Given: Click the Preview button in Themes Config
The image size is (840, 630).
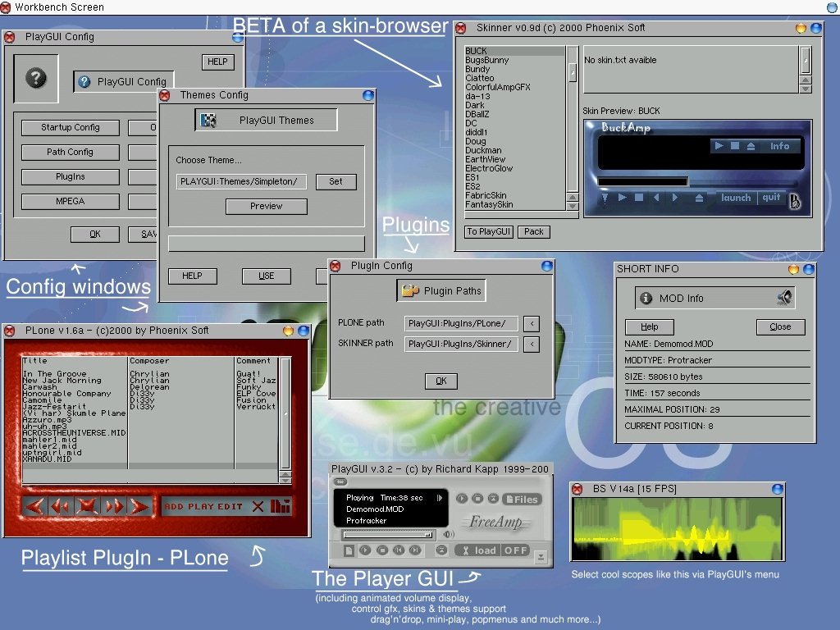Looking at the screenshot, I should click(x=266, y=207).
